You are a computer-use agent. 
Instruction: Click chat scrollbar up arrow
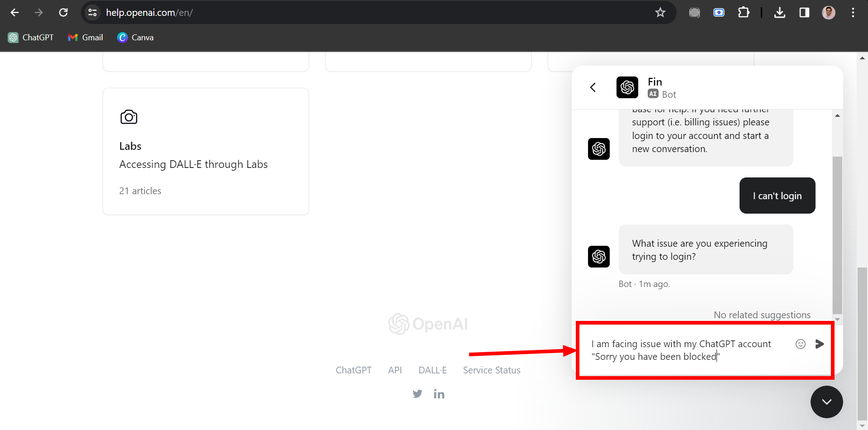pyautogui.click(x=837, y=115)
